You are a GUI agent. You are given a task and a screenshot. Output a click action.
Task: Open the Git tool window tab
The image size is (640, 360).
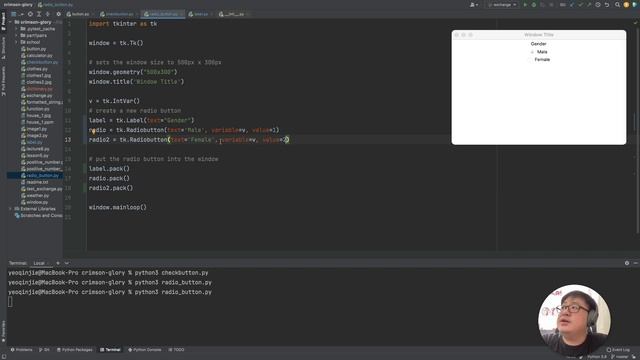tap(44, 350)
